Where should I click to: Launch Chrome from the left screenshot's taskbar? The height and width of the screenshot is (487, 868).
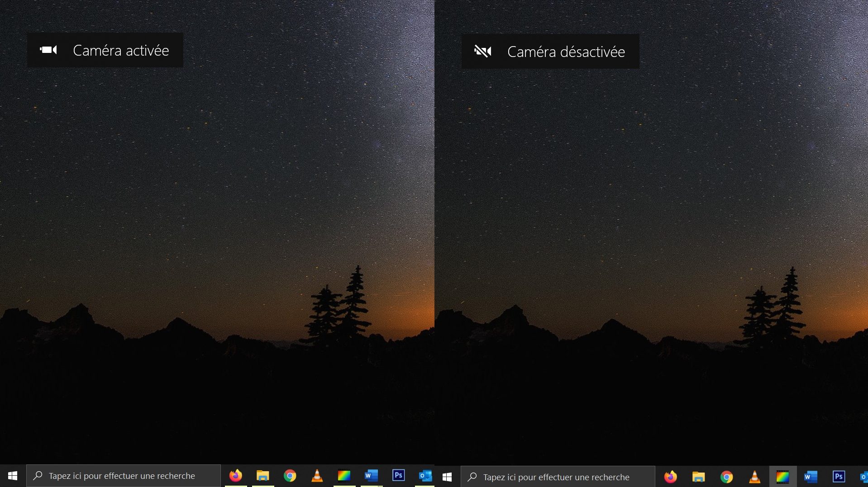click(290, 476)
